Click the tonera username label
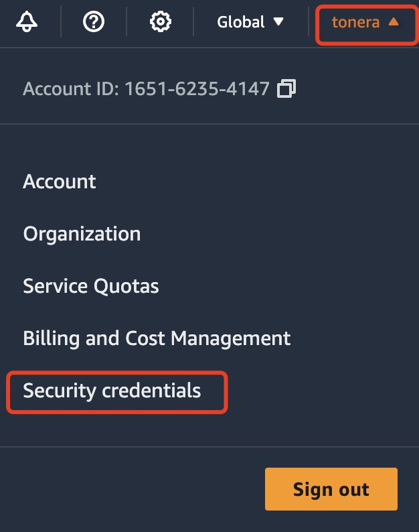The width and height of the screenshot is (419, 532). pos(355,22)
